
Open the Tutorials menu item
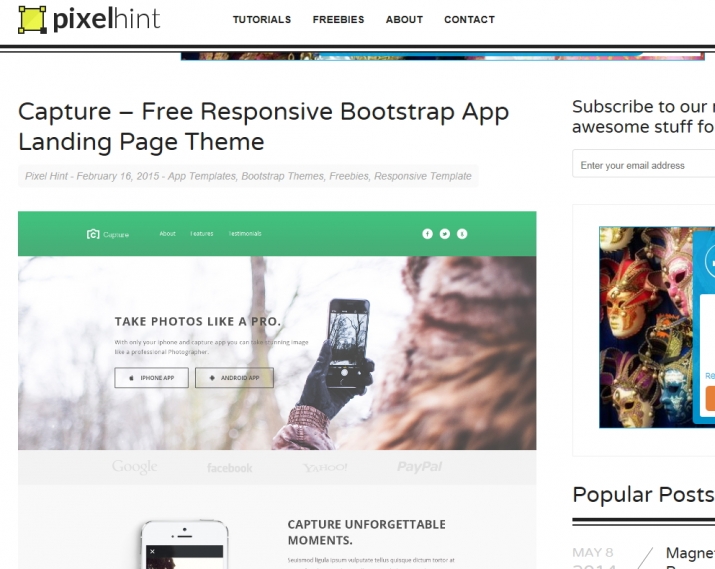(262, 20)
